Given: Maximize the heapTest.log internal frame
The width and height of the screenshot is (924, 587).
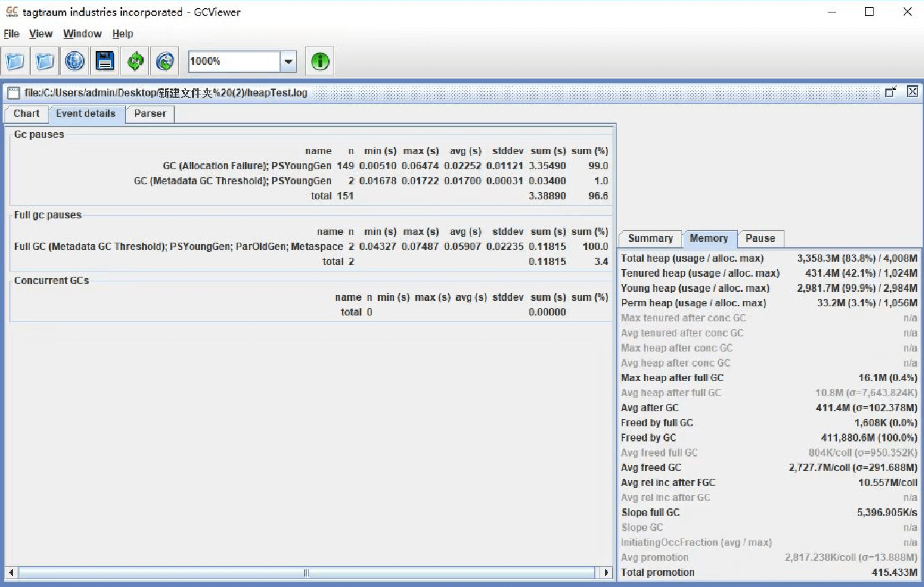Looking at the screenshot, I should click(x=891, y=92).
